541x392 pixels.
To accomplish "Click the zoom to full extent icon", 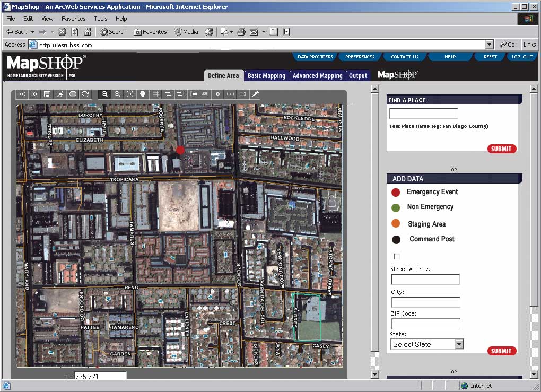I will point(130,94).
